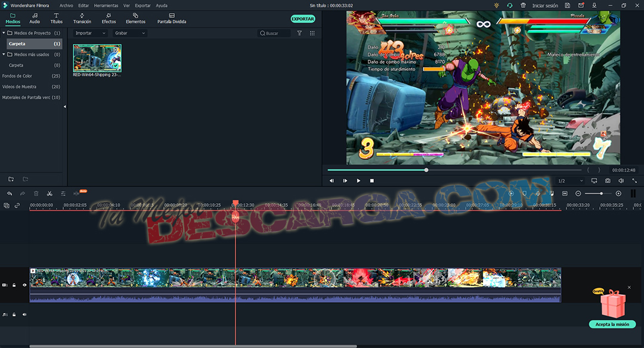Click the trash delete icon
The image size is (644, 348).
pyautogui.click(x=36, y=193)
